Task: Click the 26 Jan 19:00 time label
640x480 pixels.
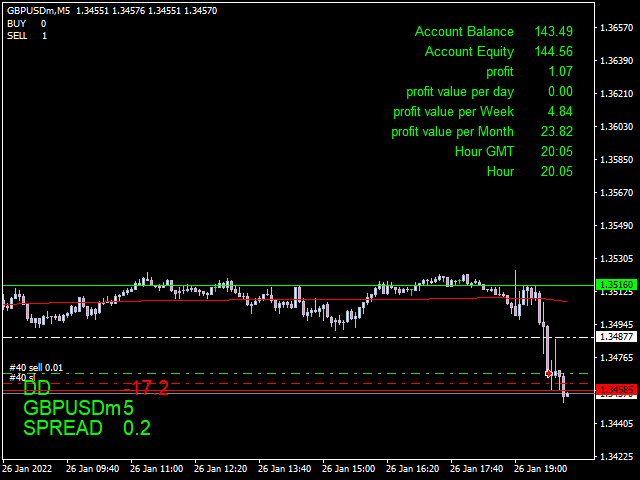Action: [x=540, y=469]
